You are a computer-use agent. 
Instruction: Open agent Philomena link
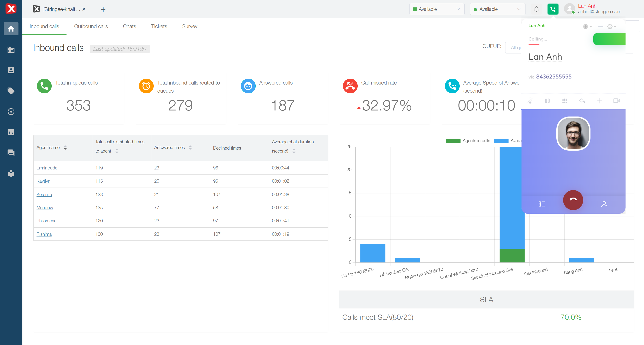tap(46, 221)
